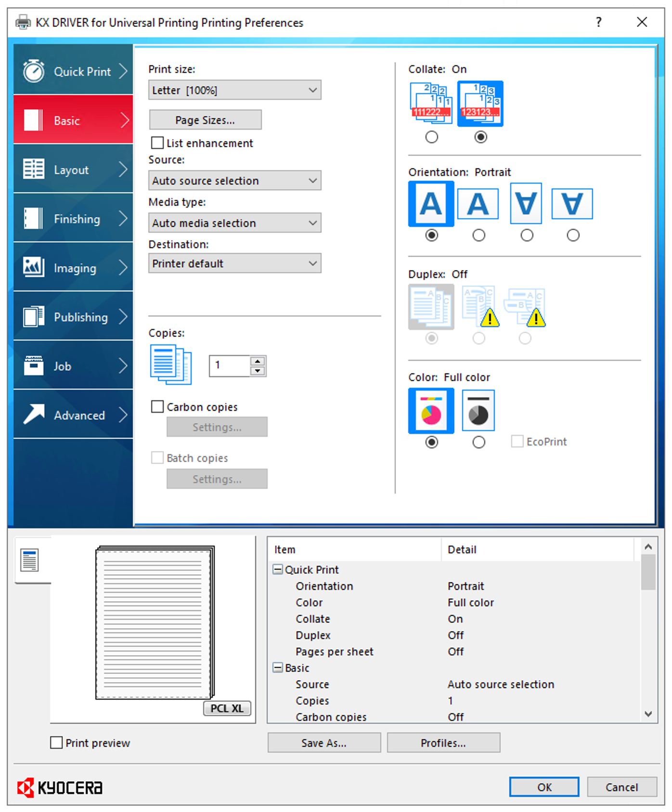The height and width of the screenshot is (812, 672).
Task: Tick the List enhancement checkbox
Action: point(157,143)
